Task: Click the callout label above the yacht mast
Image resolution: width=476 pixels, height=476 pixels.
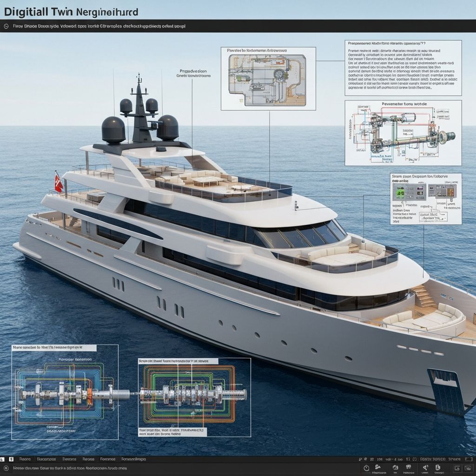Action: click(195, 73)
